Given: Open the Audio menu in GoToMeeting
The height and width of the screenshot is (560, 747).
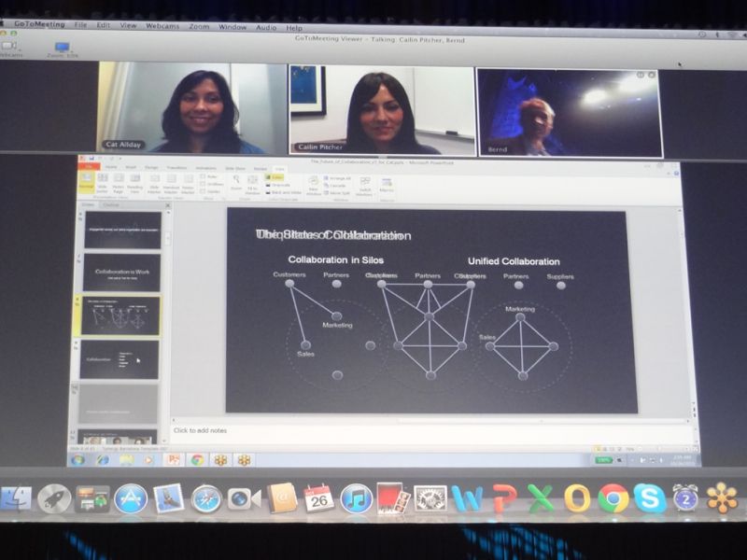Looking at the screenshot, I should (266, 28).
